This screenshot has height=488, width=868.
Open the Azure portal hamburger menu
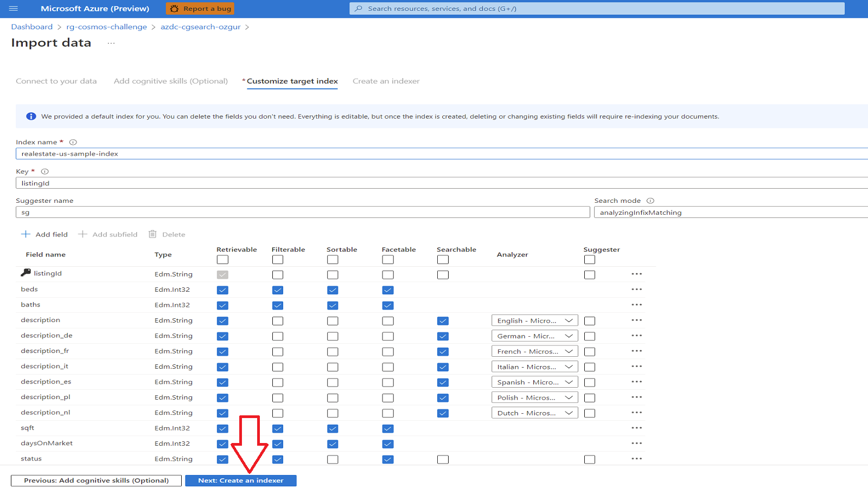(14, 8)
